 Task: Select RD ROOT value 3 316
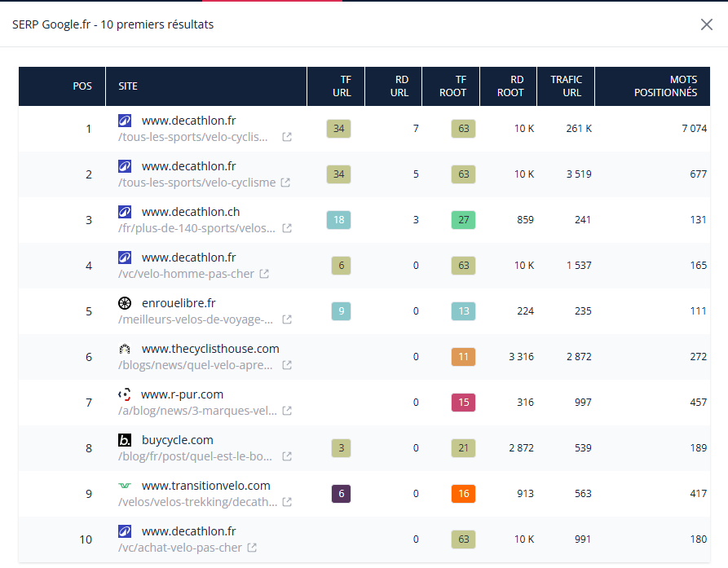tap(521, 357)
